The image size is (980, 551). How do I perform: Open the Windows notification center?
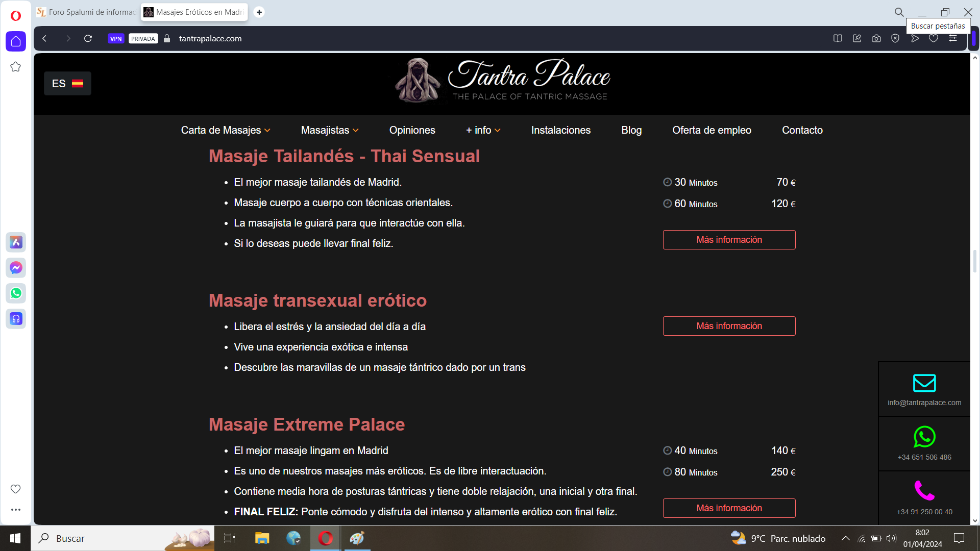(x=959, y=538)
